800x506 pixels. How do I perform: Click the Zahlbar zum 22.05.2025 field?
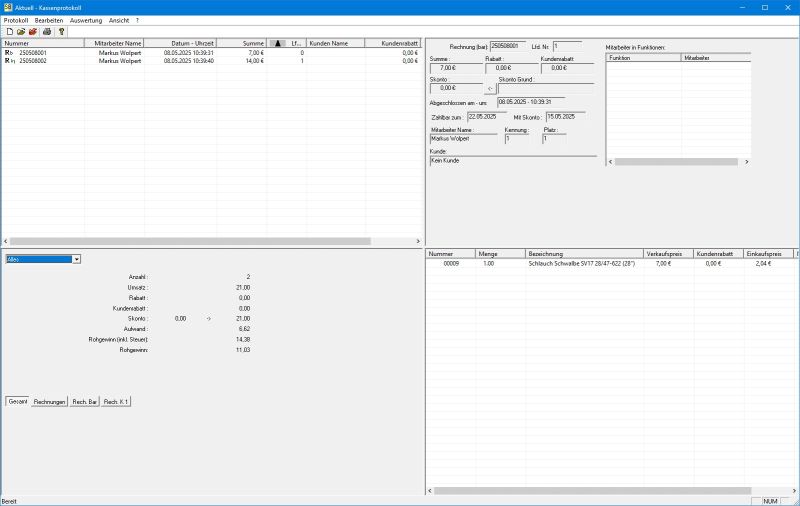coord(487,117)
